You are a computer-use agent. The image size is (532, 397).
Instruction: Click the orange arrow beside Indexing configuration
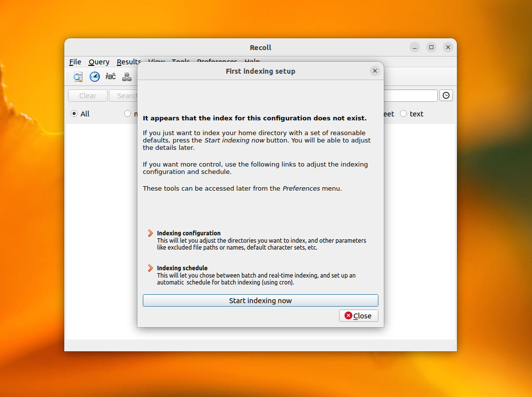150,233
